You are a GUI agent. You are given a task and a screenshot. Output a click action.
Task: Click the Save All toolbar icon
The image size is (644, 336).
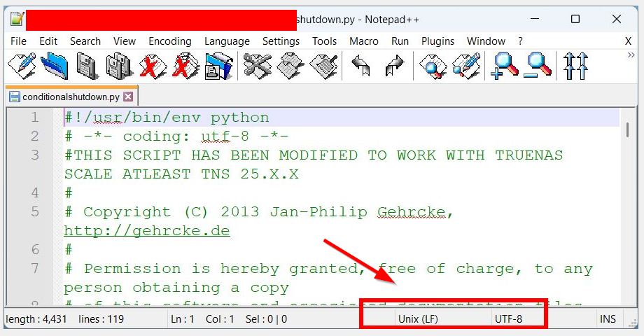[119, 66]
